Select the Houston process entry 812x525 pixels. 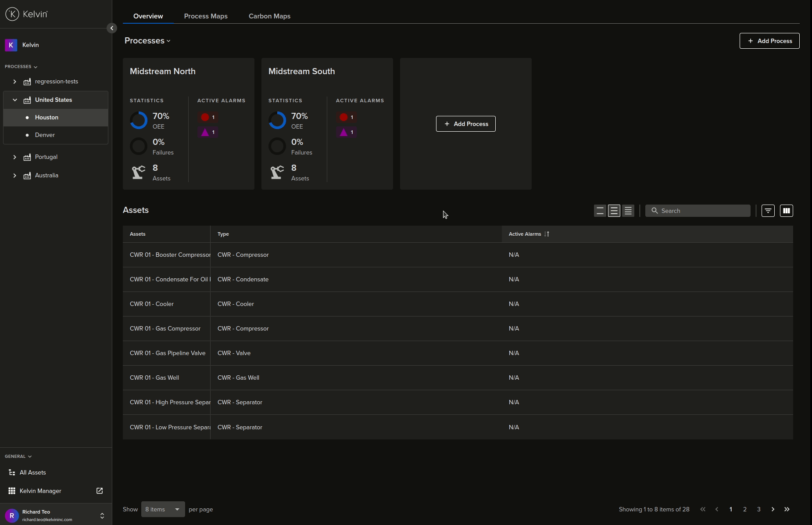click(x=47, y=117)
